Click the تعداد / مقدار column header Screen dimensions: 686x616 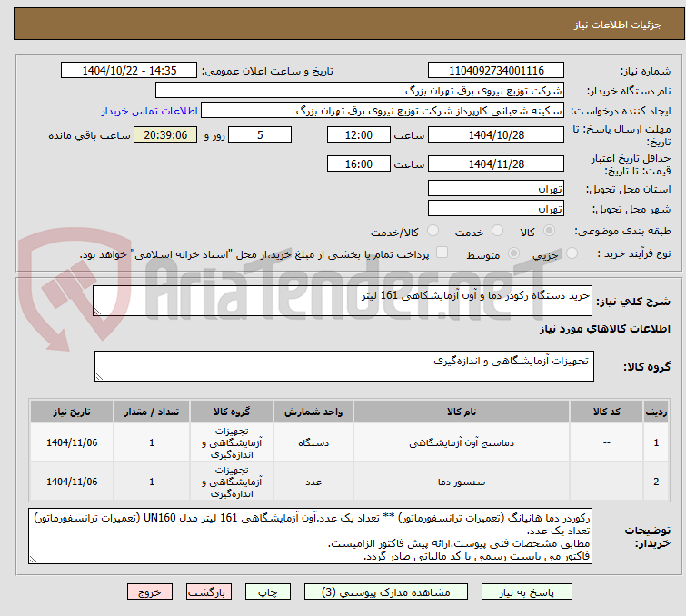coord(152,412)
